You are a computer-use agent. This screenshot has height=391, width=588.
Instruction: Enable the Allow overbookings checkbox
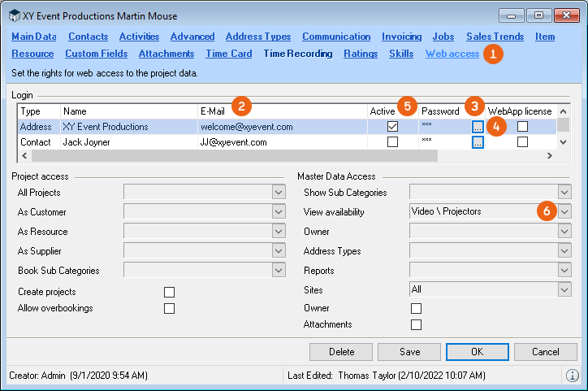(x=169, y=308)
